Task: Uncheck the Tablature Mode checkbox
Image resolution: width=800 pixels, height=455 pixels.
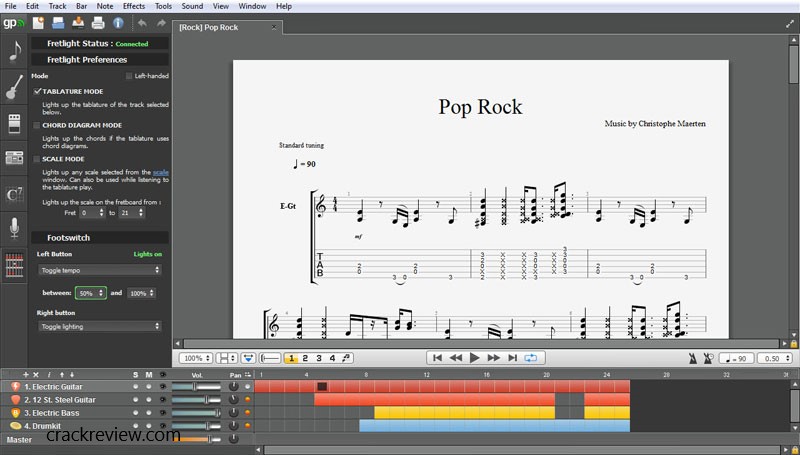Action: pos(37,91)
